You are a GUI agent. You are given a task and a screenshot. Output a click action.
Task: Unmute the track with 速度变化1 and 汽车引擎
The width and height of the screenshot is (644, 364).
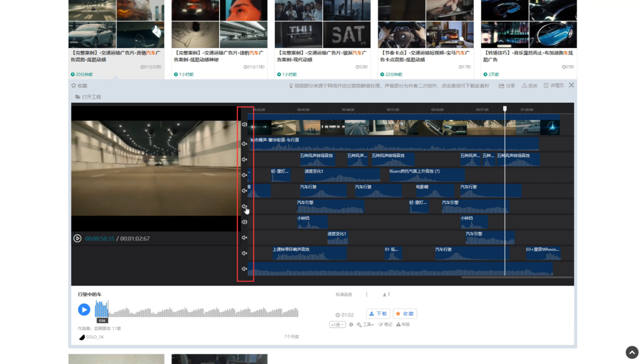click(x=244, y=238)
